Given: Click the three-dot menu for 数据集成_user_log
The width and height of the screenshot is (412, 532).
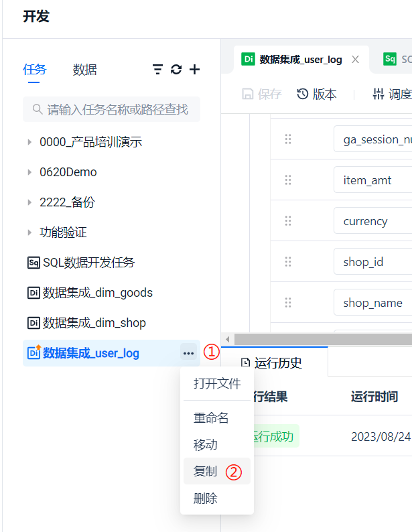Looking at the screenshot, I should pyautogui.click(x=188, y=353).
